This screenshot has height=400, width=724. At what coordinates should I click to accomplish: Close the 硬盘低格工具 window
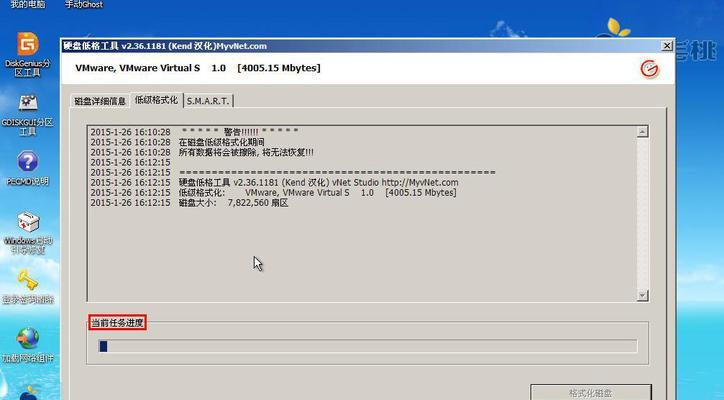coord(667,46)
